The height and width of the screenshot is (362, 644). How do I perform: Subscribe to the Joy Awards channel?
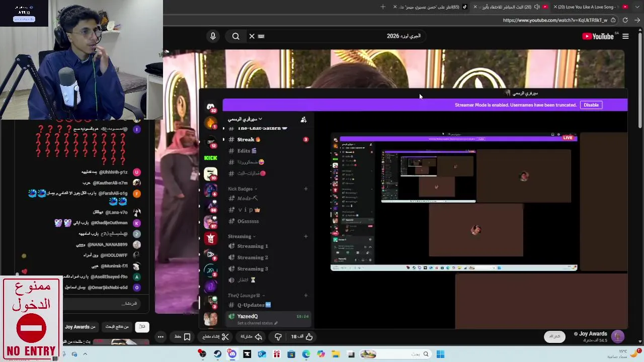[x=554, y=336]
